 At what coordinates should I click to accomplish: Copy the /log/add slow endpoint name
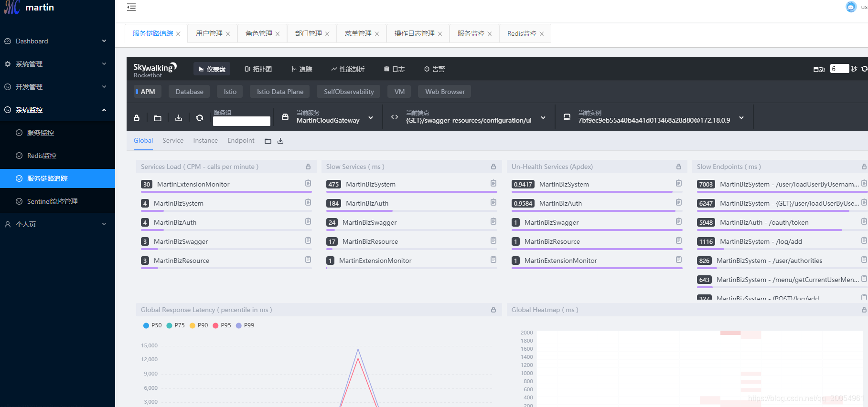(864, 240)
